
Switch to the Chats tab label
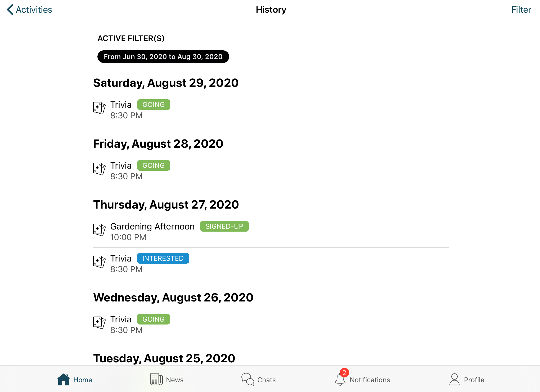click(x=266, y=380)
